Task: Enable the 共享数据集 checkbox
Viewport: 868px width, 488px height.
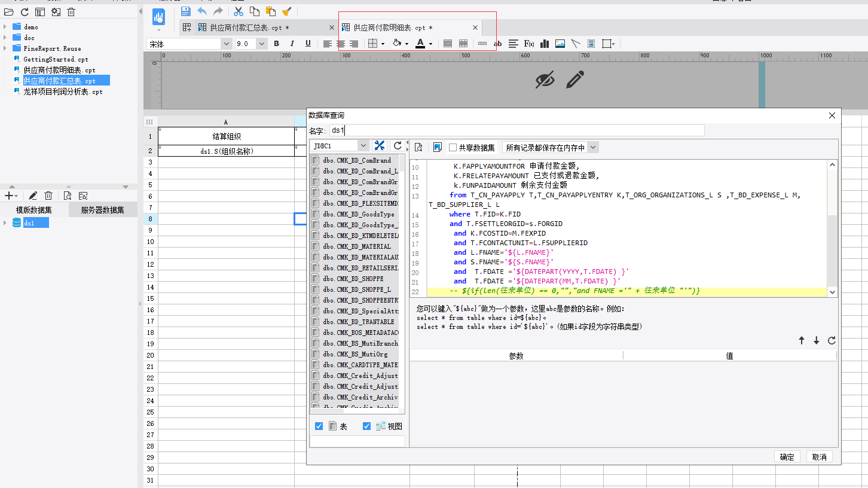Action: click(453, 147)
